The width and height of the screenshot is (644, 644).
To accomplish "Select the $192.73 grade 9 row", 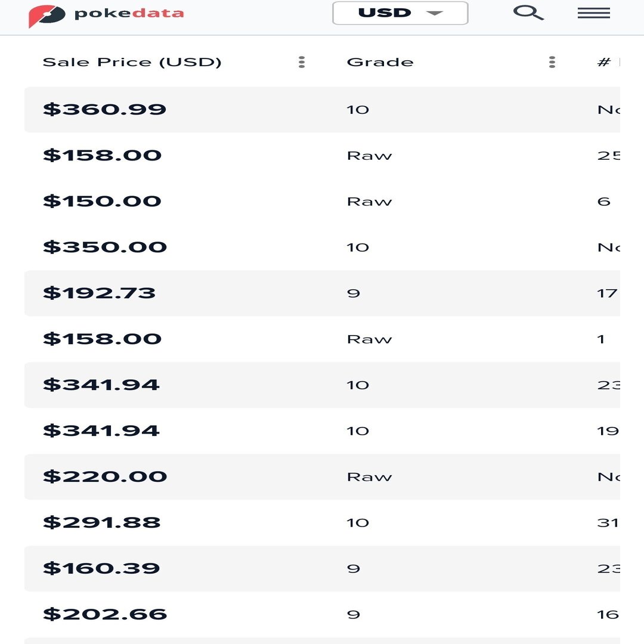I will click(x=322, y=293).
